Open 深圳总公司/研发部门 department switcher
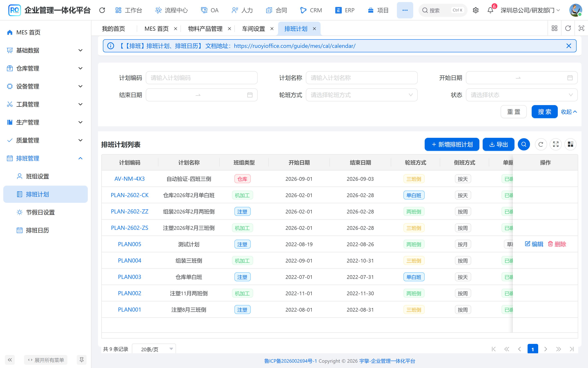 point(530,10)
